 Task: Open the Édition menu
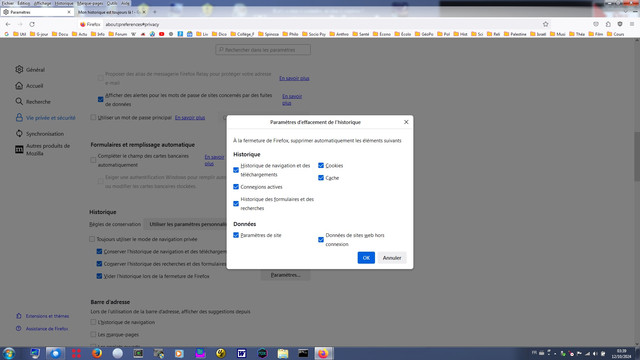point(23,3)
